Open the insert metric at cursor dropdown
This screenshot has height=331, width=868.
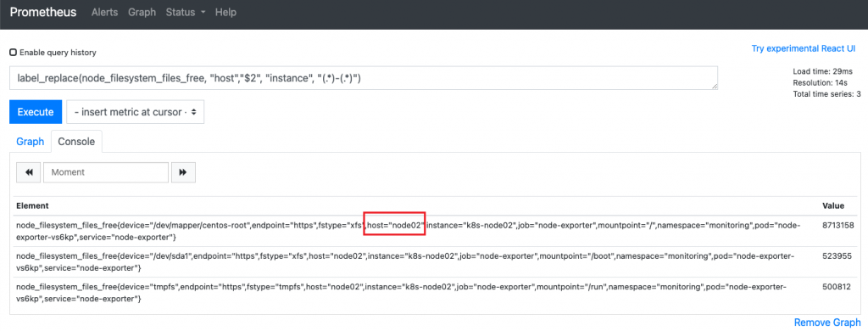[135, 112]
